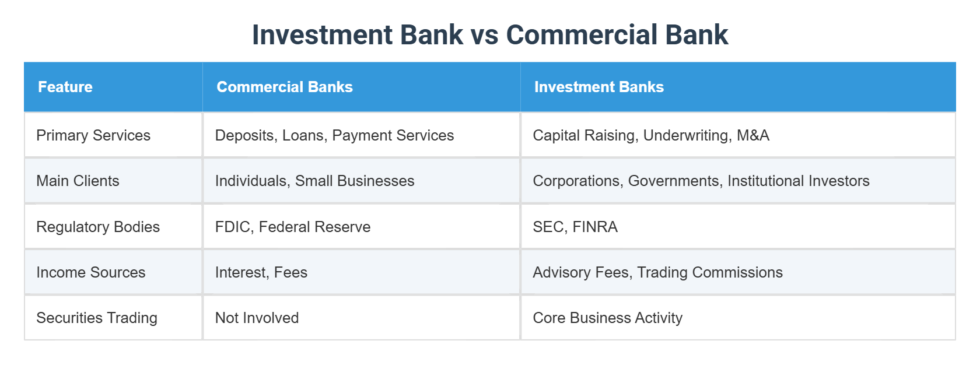This screenshot has height=365, width=980.
Task: Select the Securities Trading row label
Action: (113, 318)
